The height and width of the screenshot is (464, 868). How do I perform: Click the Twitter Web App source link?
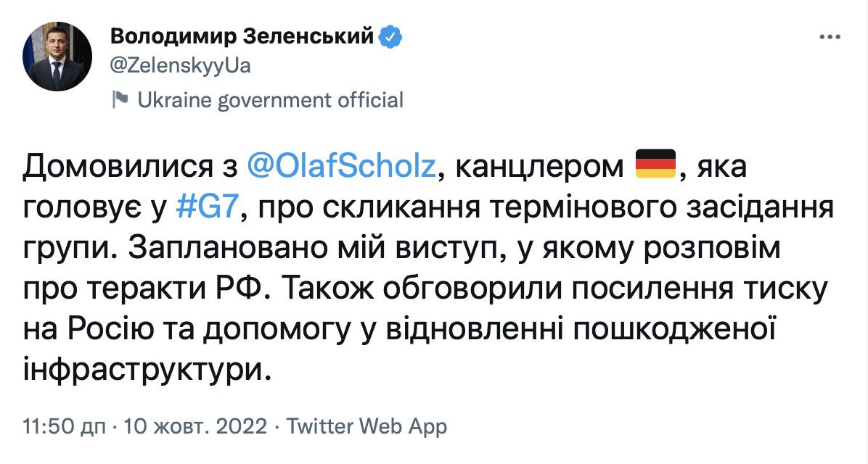click(367, 426)
